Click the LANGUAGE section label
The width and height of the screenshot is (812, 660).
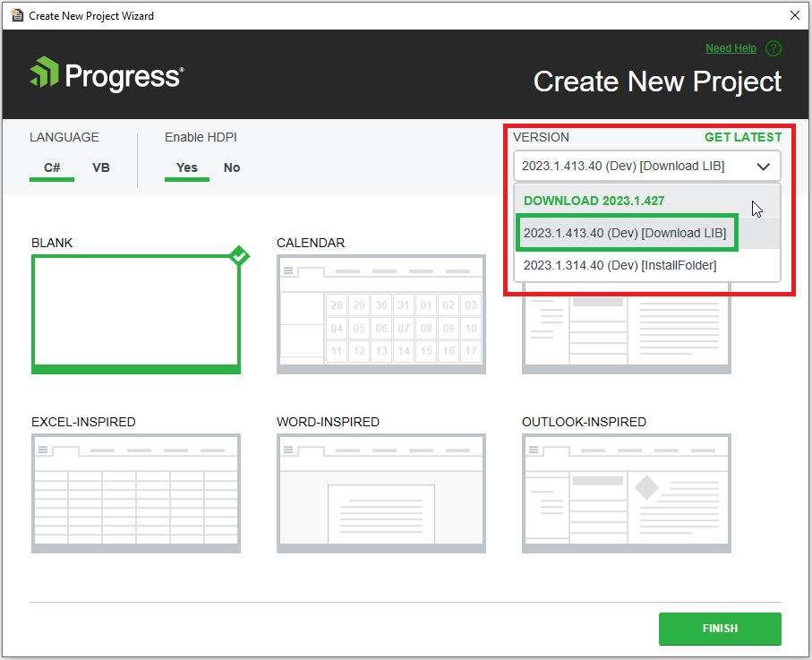pos(64,137)
